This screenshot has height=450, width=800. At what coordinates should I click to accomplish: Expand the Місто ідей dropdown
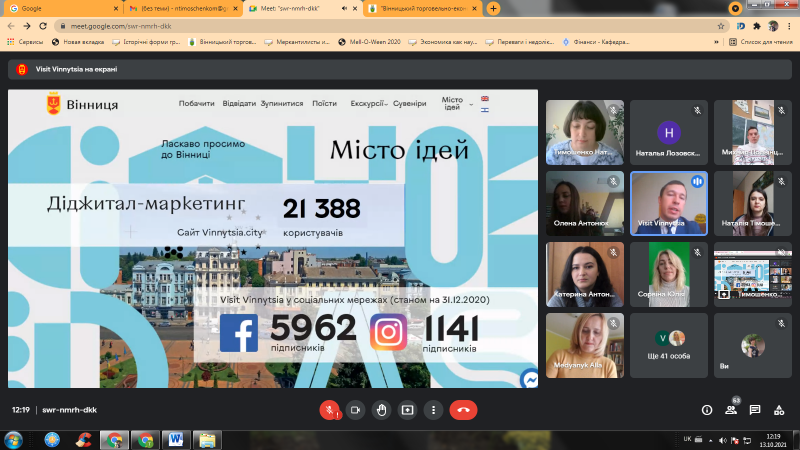point(457,103)
